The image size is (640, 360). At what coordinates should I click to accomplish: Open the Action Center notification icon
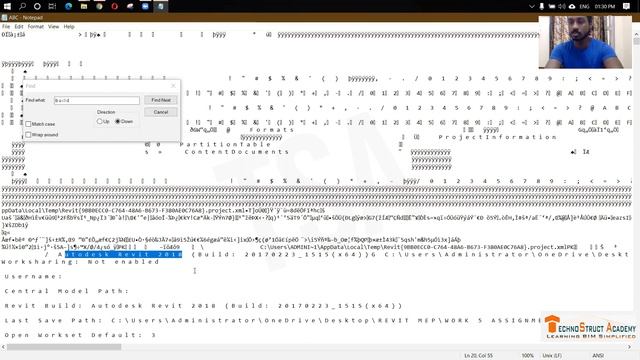[x=627, y=6]
